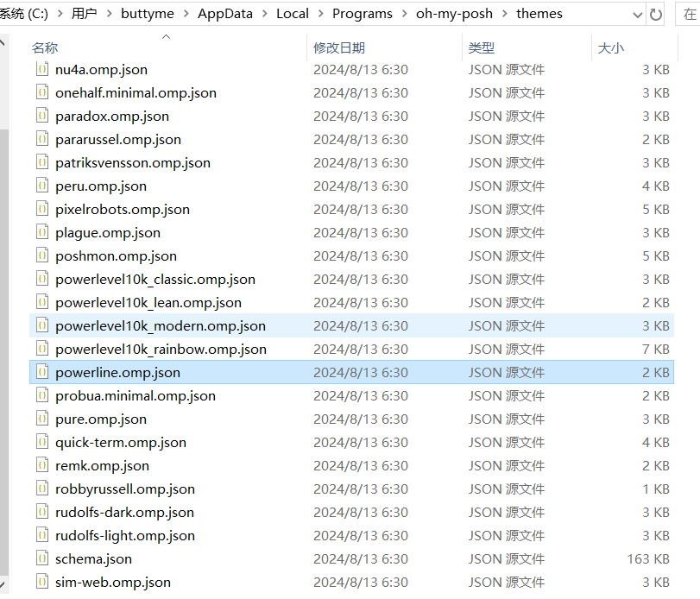
Task: Click the file icon of robbyrussell.omp.json
Action: 41,489
